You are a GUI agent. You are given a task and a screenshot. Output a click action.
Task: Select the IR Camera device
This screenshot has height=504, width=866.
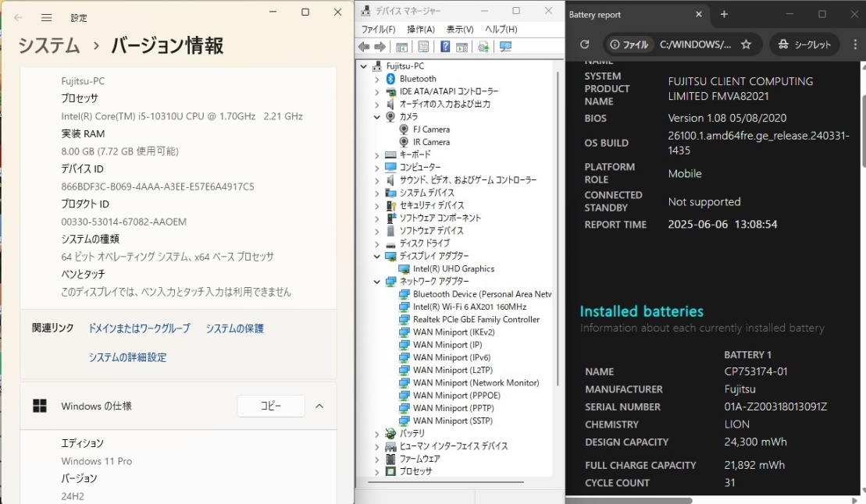431,142
